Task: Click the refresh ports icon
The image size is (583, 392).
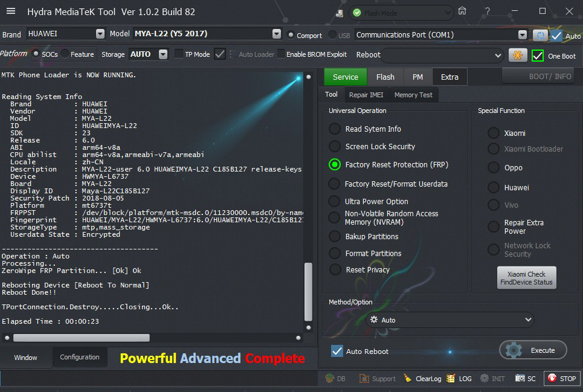Action: tap(540, 35)
